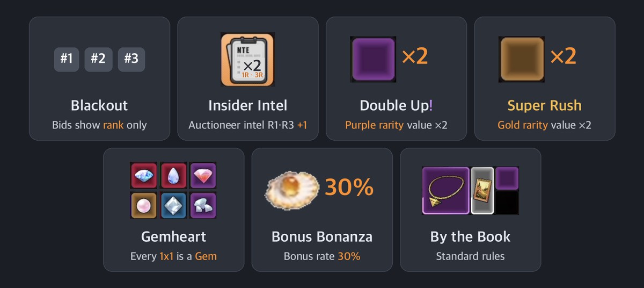Select the gold necklace item in By the Book

pyautogui.click(x=446, y=190)
